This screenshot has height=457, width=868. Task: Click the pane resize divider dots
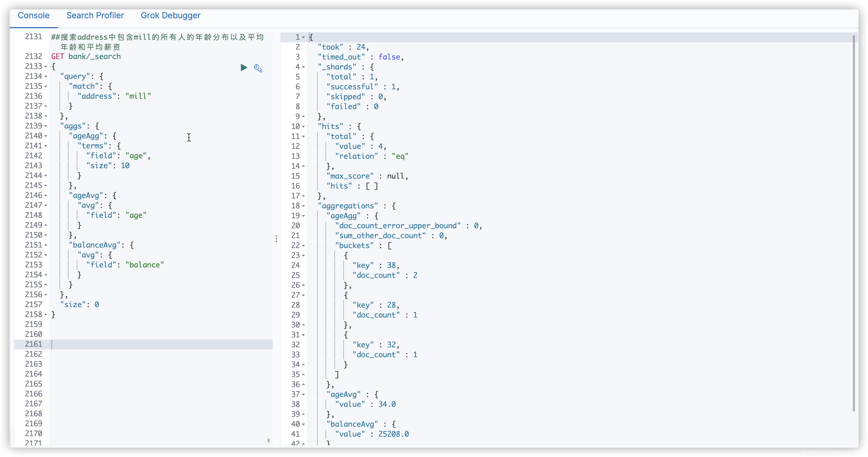click(x=276, y=239)
